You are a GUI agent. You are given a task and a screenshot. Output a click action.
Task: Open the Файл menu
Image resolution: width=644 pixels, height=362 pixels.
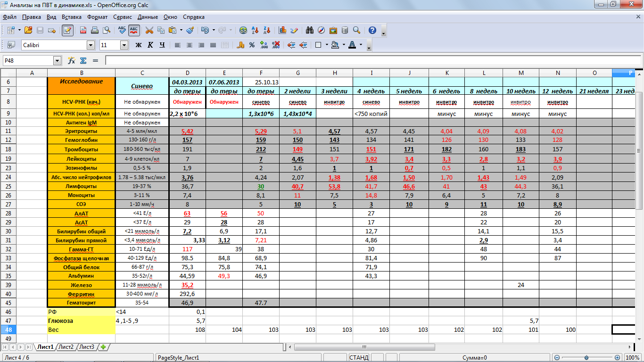tap(9, 17)
